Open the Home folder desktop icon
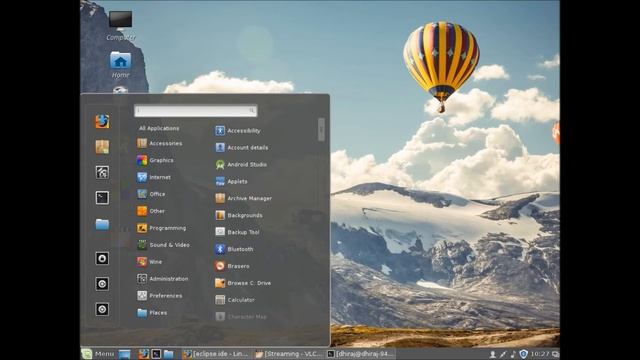 point(120,64)
